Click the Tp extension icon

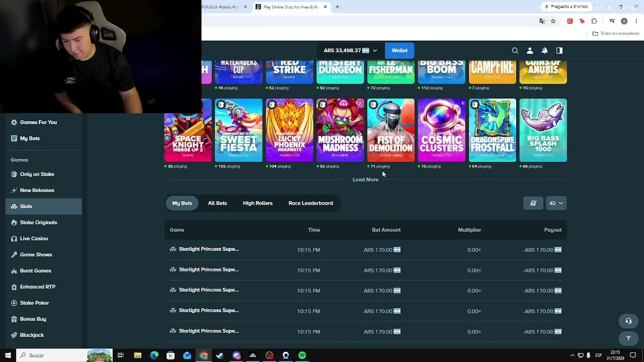point(582,21)
